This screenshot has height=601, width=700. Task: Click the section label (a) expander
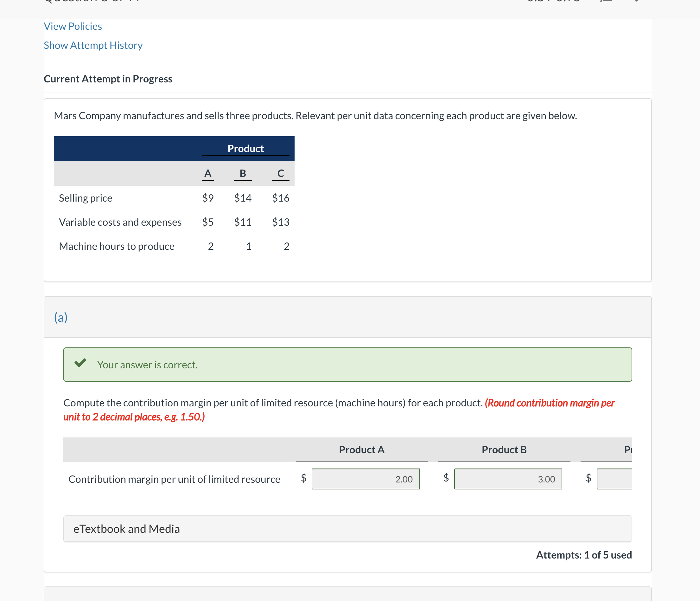click(60, 316)
